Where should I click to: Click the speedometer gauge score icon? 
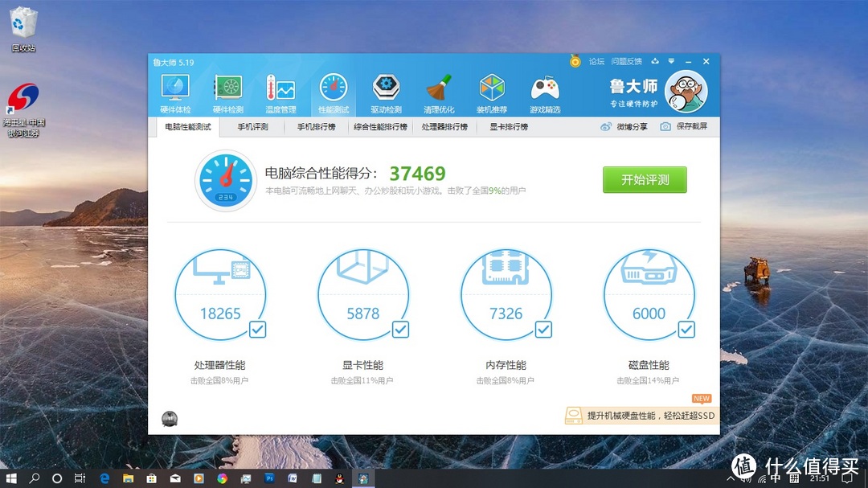[226, 181]
